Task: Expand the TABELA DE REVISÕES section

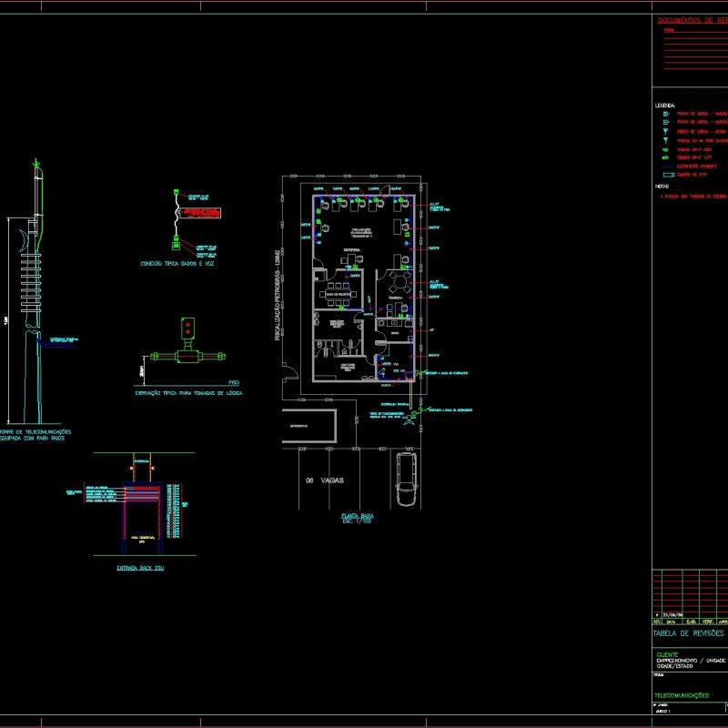Action: pos(688,632)
